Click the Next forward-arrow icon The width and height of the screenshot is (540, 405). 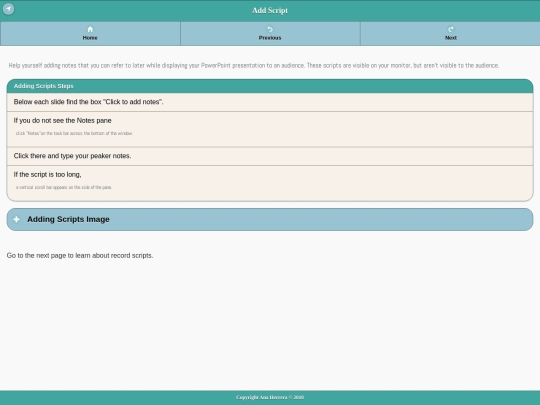pyautogui.click(x=450, y=29)
